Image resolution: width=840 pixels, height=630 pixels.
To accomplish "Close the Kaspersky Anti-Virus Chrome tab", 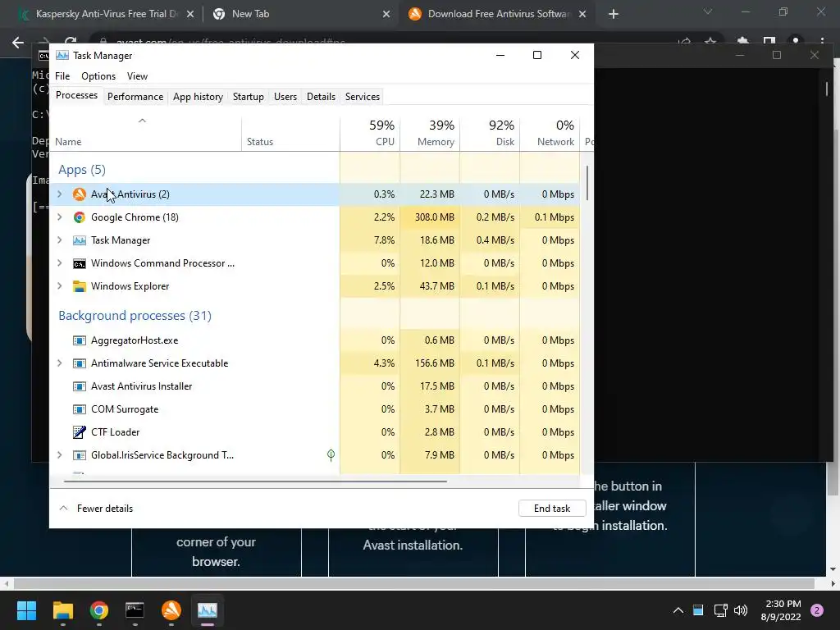I will click(190, 15).
